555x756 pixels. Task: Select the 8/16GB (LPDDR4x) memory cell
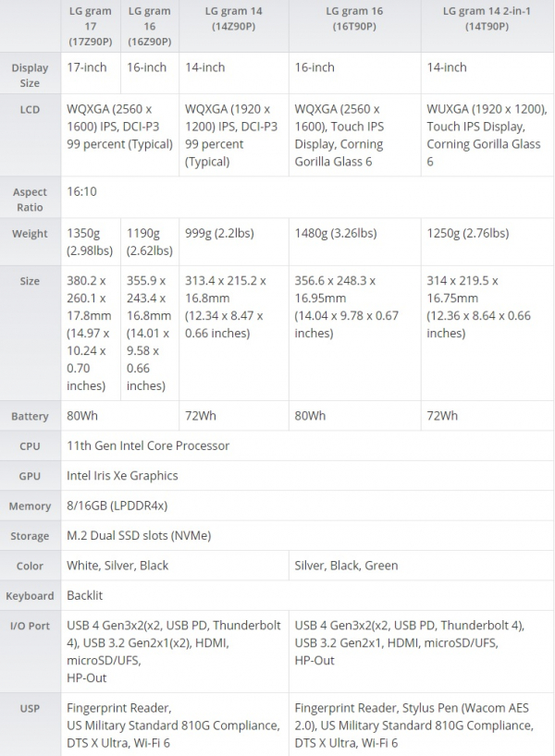pos(307,506)
